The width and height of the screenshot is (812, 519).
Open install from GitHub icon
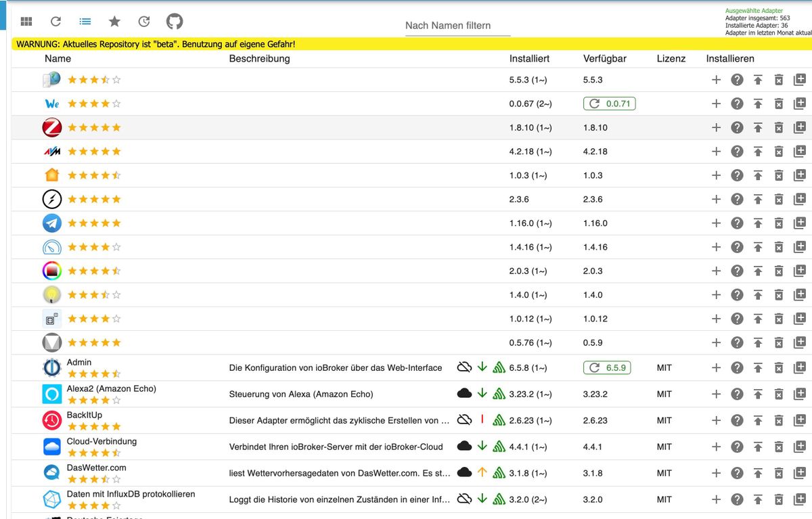175,22
